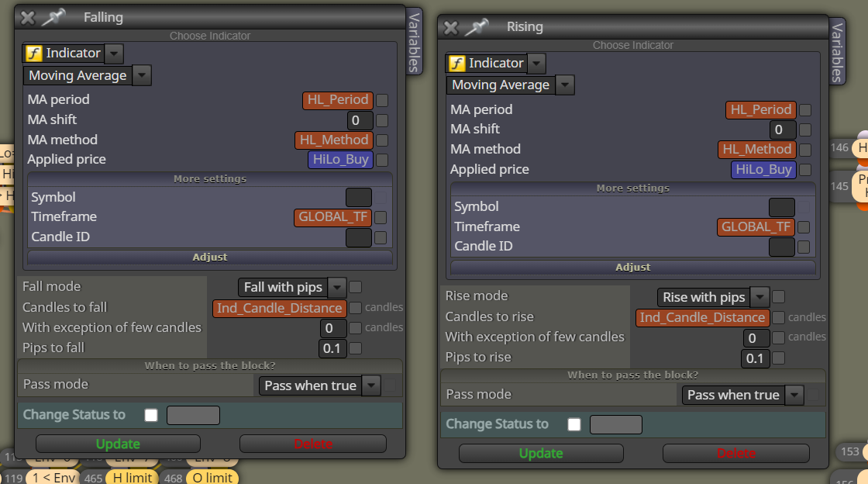Click exception candles value in Falling panel
The width and height of the screenshot is (868, 484).
coord(333,328)
